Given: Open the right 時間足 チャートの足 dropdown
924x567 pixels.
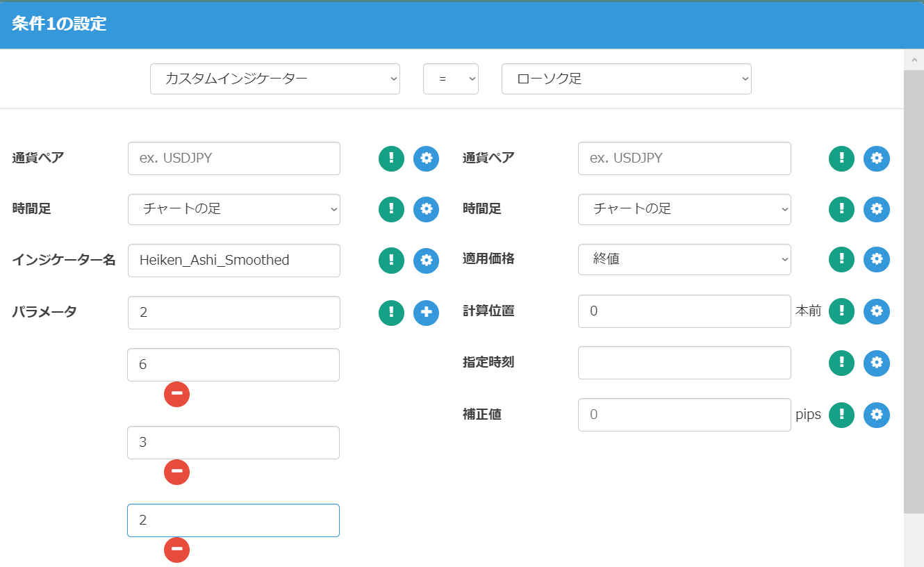Looking at the screenshot, I should coord(684,209).
